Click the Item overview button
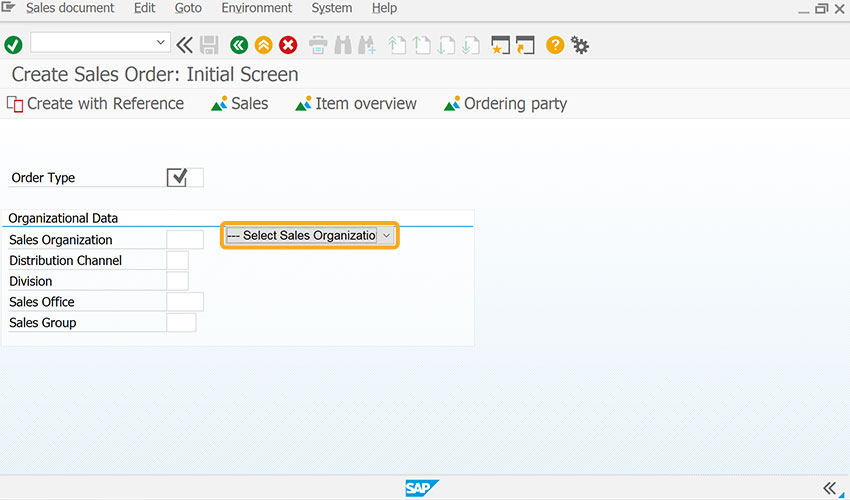The width and height of the screenshot is (850, 500). (x=356, y=104)
